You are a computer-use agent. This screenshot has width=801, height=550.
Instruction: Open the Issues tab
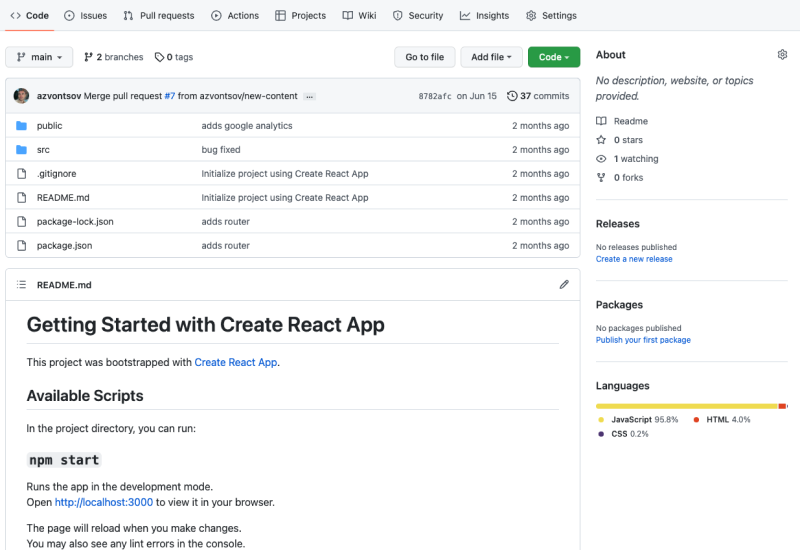(86, 15)
